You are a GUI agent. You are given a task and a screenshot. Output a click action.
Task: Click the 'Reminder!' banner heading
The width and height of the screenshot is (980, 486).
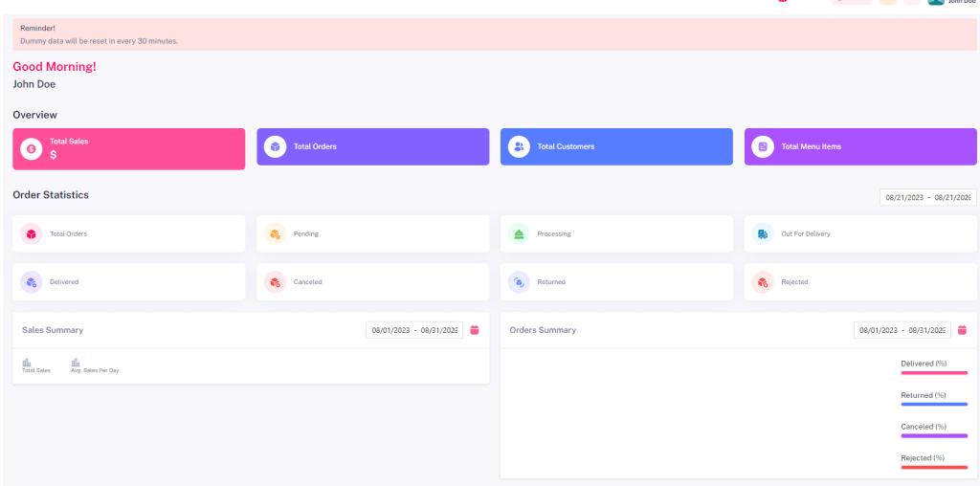point(37,29)
